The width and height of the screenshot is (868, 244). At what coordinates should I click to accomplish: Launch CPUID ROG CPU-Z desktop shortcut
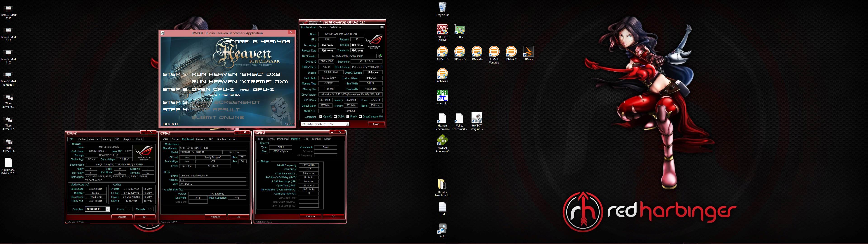click(442, 33)
